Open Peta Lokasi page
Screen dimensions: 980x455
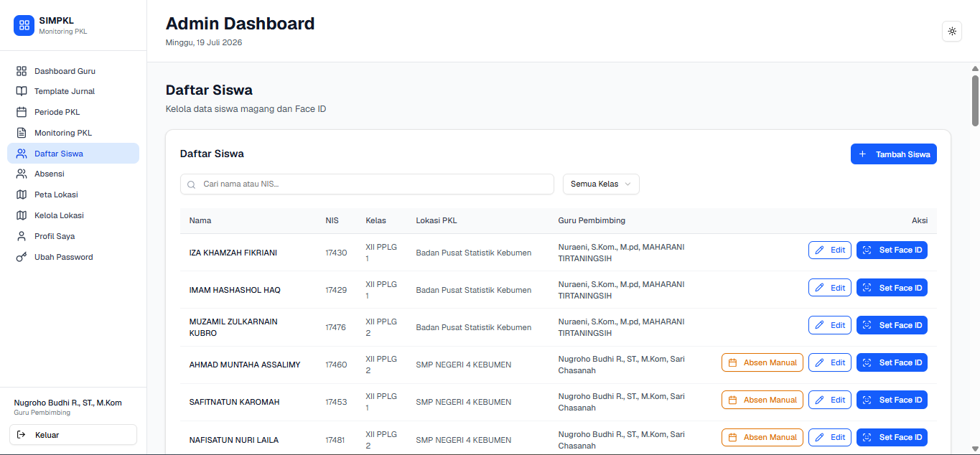pyautogui.click(x=73, y=194)
